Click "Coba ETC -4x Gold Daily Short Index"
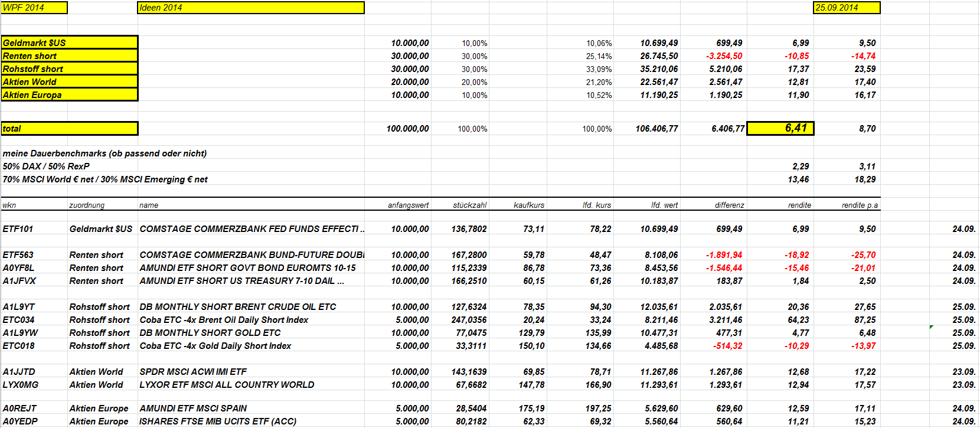Screen dimensions: 980x428 215,346
